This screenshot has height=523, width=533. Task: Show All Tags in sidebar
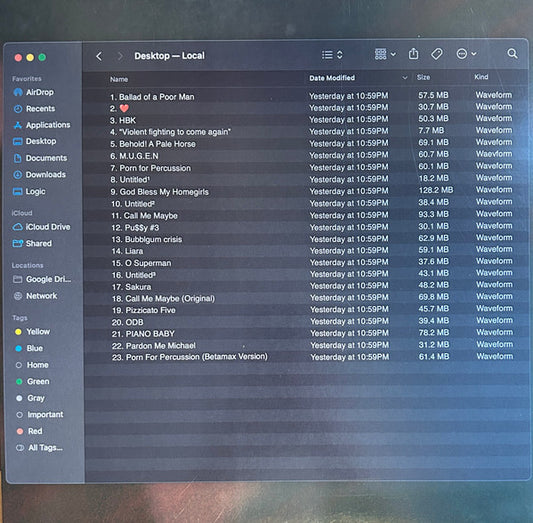[x=39, y=448]
